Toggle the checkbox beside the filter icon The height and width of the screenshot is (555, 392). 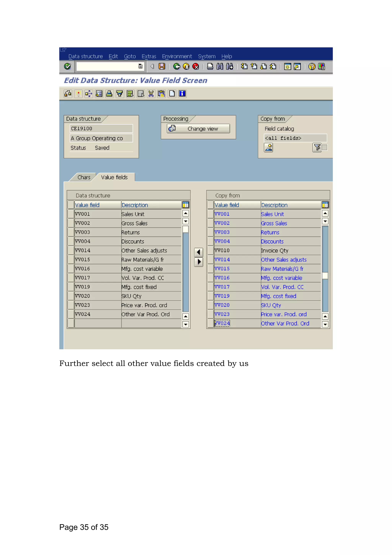pos(325,147)
